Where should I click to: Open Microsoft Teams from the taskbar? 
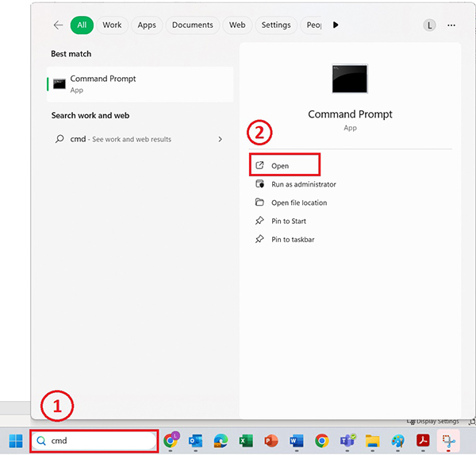point(347,441)
